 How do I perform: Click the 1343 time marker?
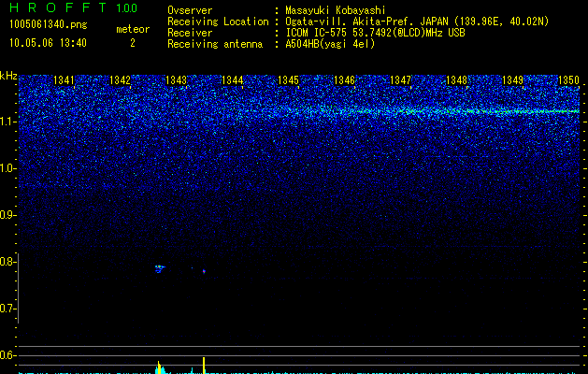pos(177,80)
